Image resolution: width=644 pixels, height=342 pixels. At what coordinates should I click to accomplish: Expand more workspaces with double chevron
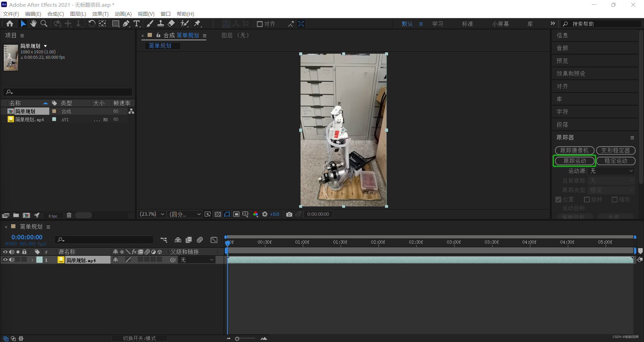(553, 23)
